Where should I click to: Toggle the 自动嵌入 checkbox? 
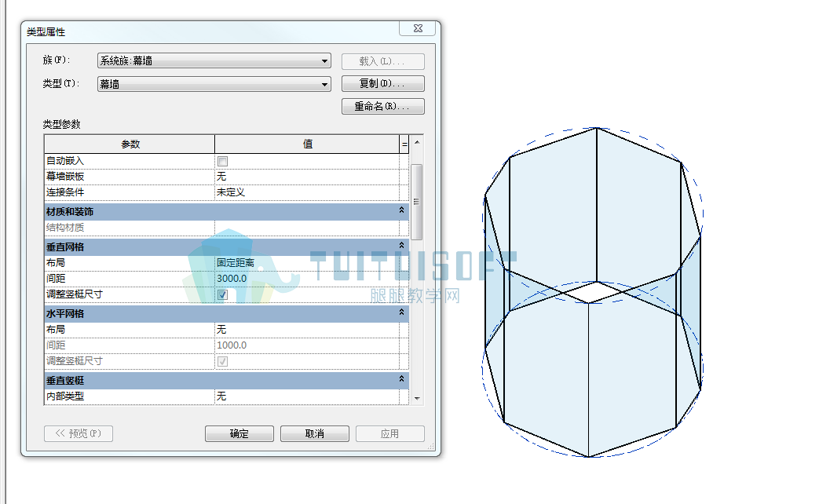(222, 162)
